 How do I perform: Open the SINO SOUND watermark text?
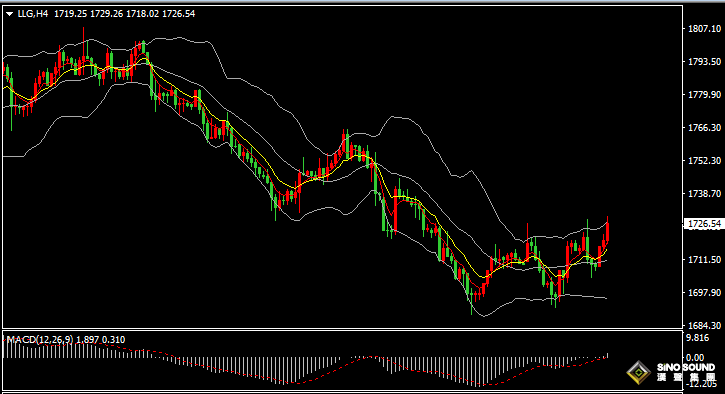(x=686, y=367)
